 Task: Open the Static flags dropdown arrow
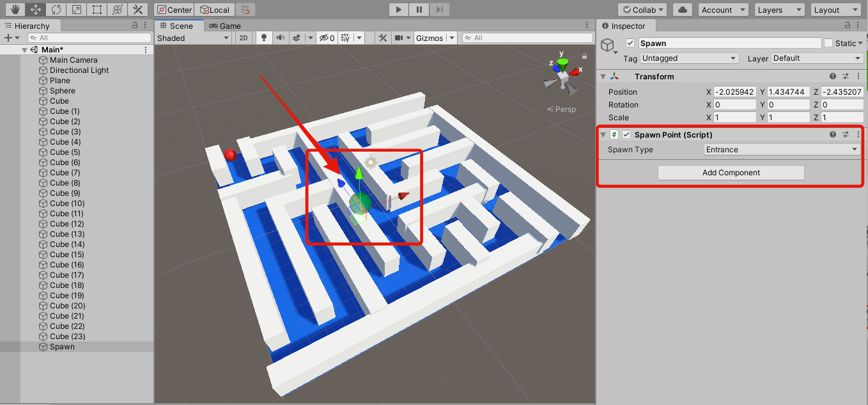click(860, 44)
